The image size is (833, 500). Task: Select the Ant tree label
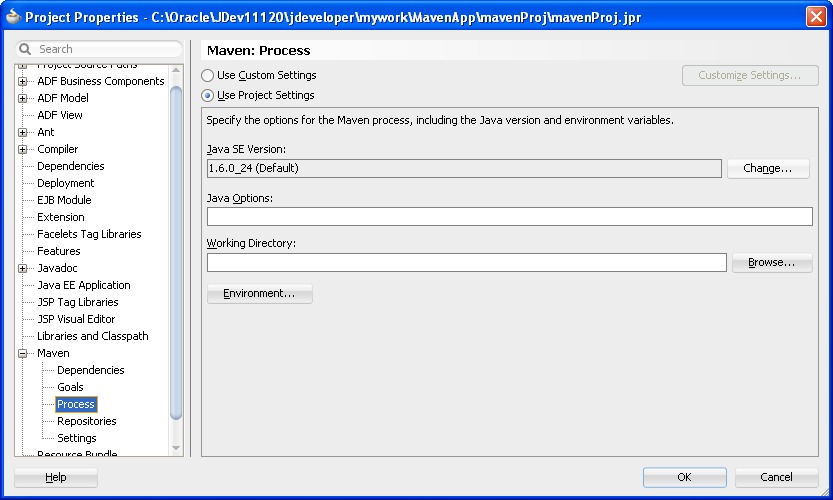(46, 132)
